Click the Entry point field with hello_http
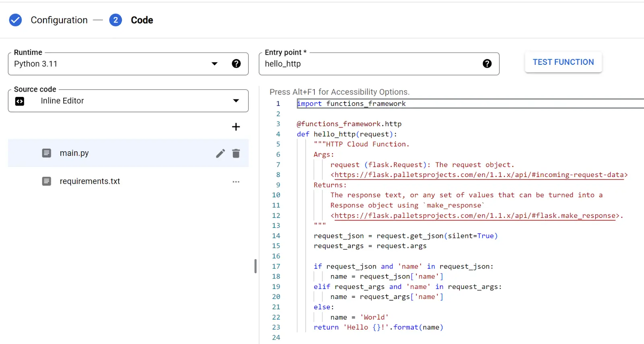This screenshot has width=644, height=344. 379,64
